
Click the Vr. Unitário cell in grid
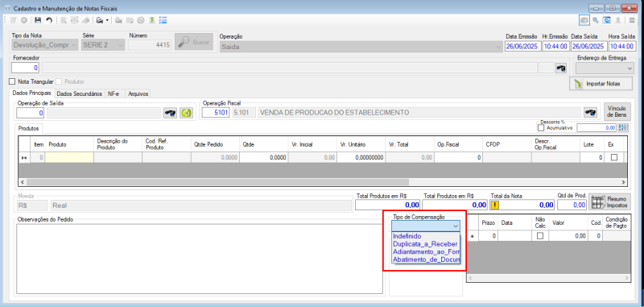(x=361, y=157)
